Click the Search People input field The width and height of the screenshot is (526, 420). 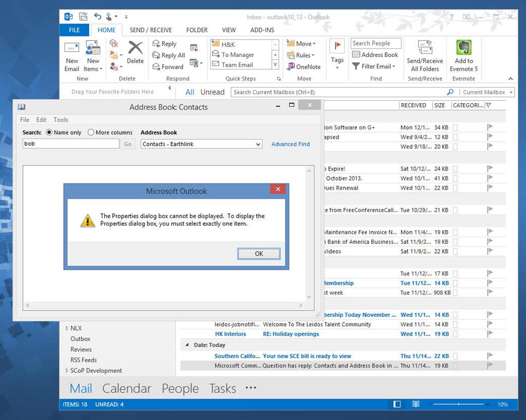coord(375,43)
